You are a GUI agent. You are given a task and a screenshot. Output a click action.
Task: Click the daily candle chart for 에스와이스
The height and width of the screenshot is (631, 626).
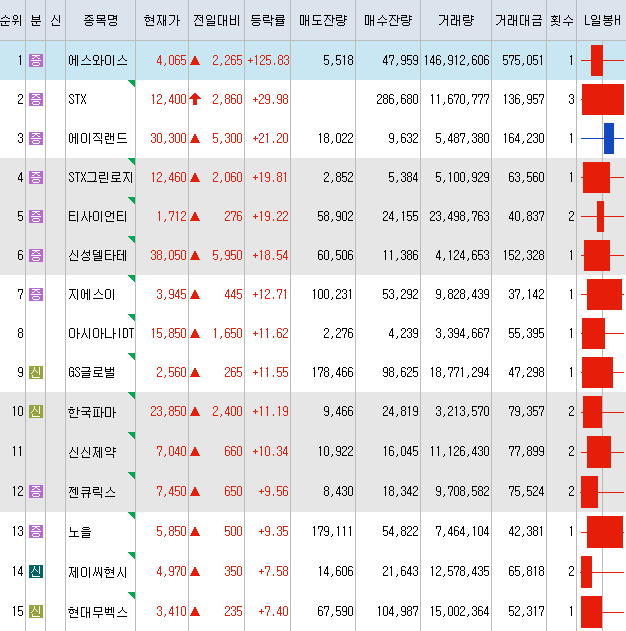coord(602,60)
